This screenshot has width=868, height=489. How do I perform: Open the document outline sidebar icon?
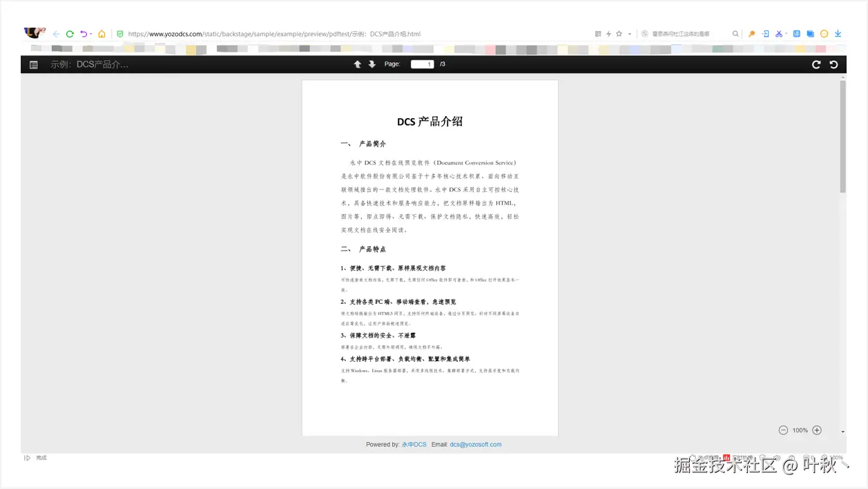(x=33, y=64)
